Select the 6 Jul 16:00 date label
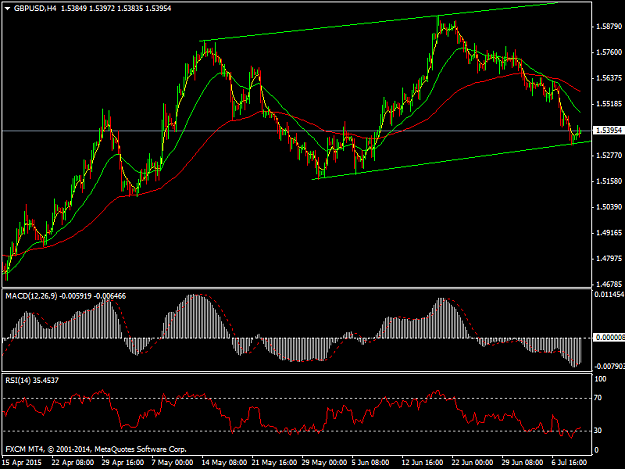The image size is (625, 469). coord(569,463)
